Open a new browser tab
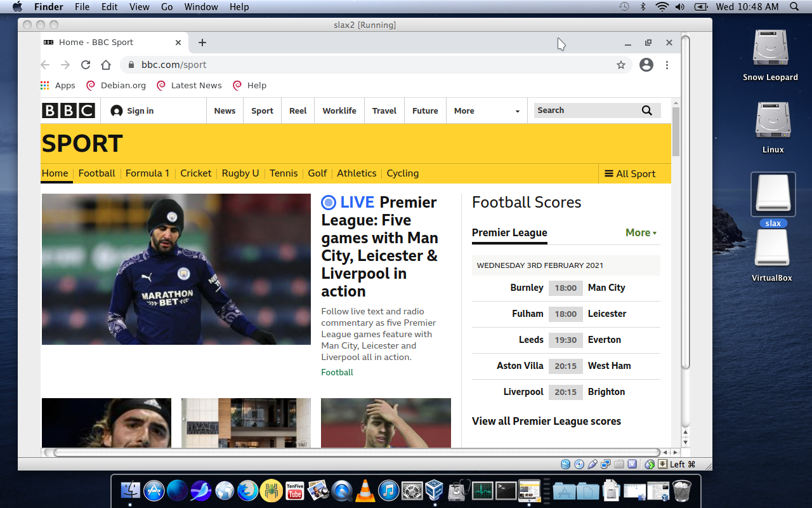The image size is (812, 508). point(202,43)
